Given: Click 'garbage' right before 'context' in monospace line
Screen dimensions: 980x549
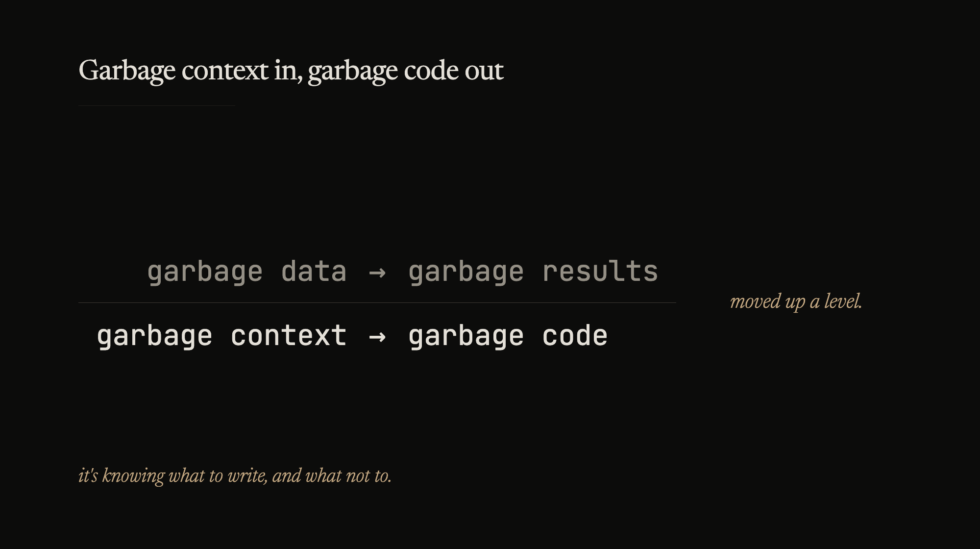Looking at the screenshot, I should (155, 337).
